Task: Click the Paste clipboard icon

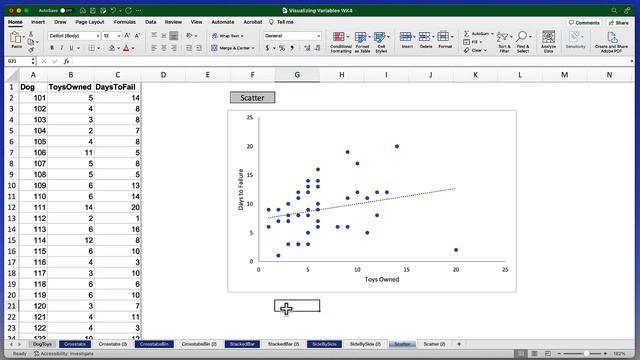Action: (16, 38)
